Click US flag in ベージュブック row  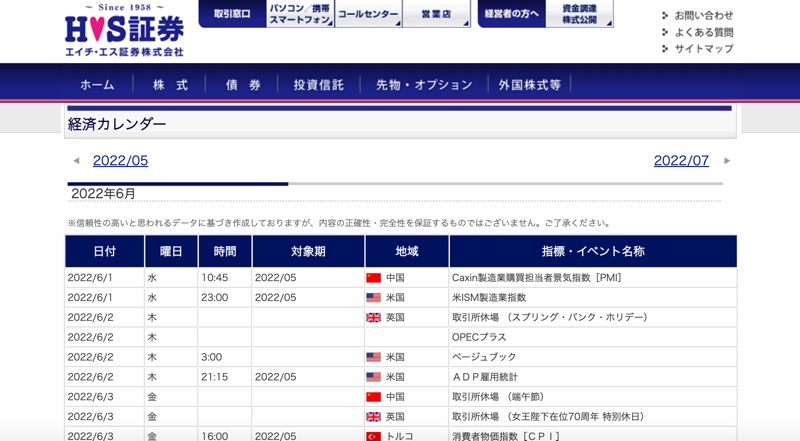(373, 357)
